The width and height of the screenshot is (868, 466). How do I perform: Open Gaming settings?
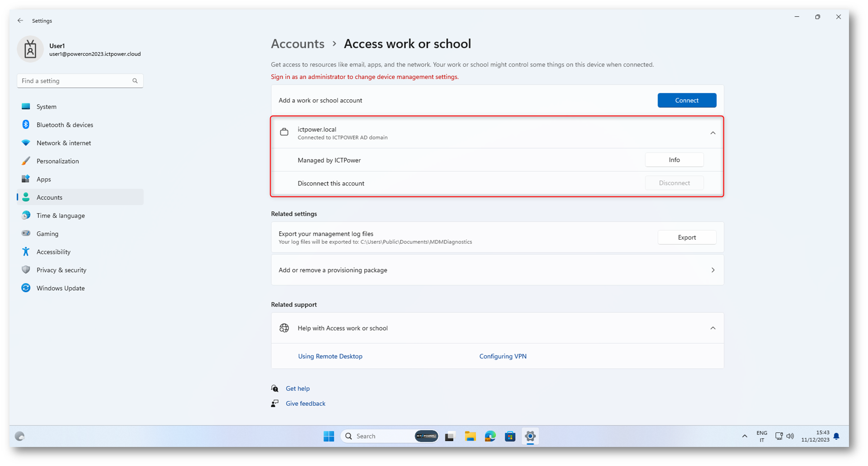[80, 233]
